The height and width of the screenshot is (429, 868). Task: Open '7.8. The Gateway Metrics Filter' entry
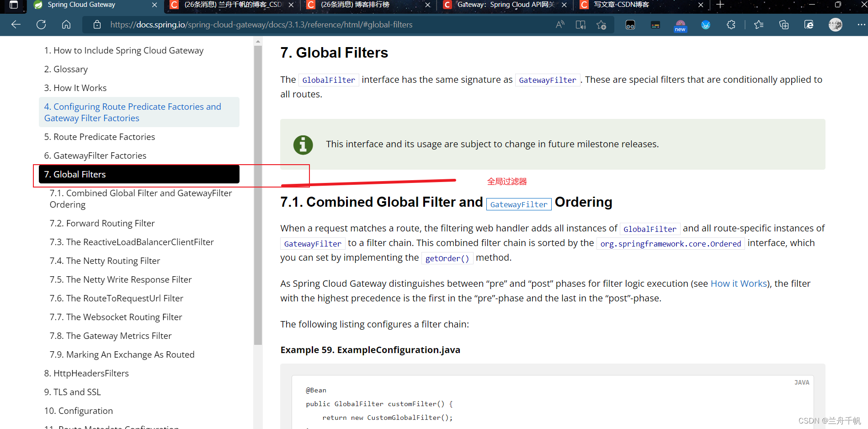(x=111, y=336)
